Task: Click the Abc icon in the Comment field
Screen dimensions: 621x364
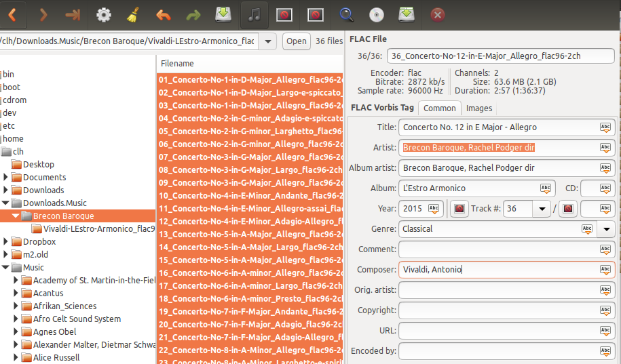Action: [x=605, y=249]
